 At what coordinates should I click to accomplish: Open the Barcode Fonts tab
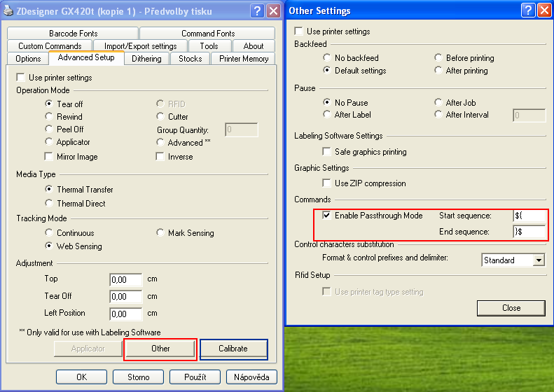(x=73, y=33)
